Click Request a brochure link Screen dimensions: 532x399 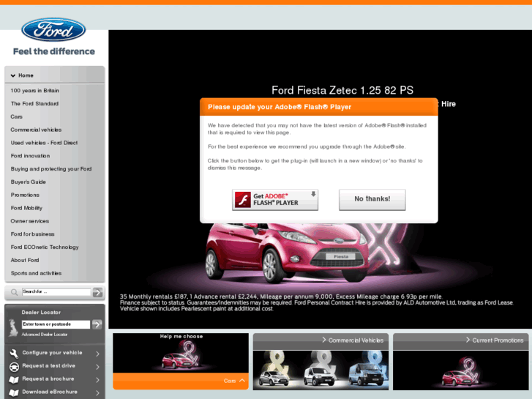[48, 379]
